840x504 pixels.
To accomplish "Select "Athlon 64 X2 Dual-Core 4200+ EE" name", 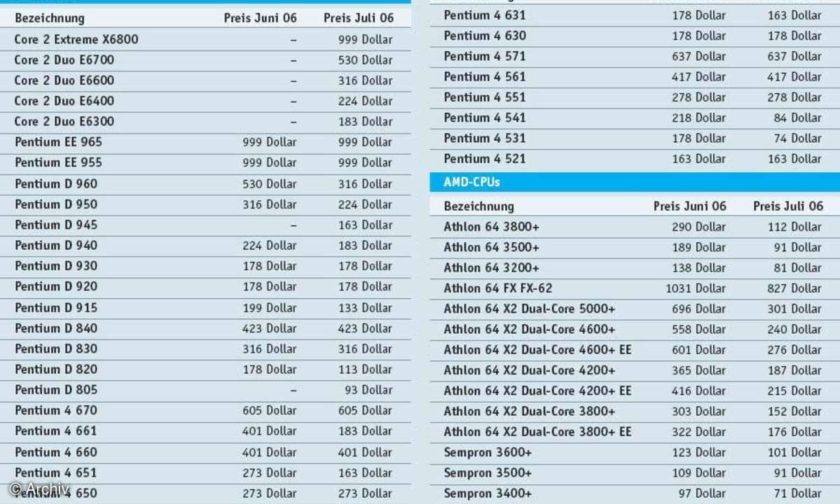I will (537, 391).
